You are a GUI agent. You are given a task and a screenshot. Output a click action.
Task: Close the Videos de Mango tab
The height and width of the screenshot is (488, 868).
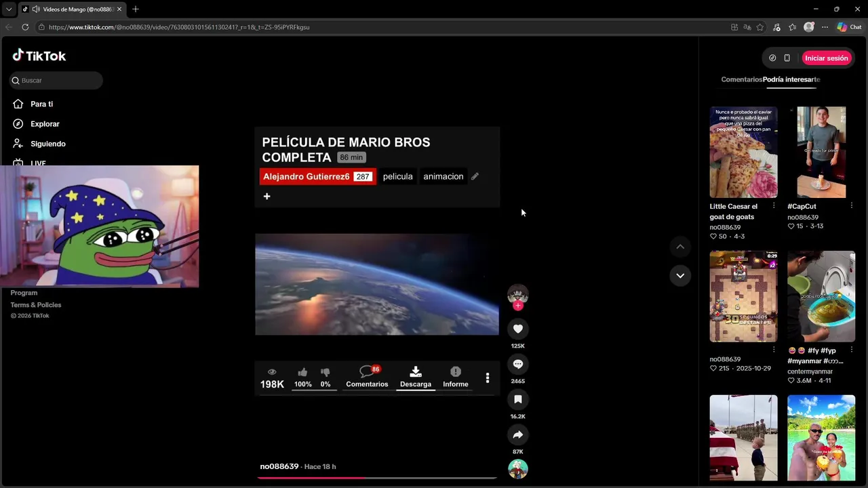(119, 9)
